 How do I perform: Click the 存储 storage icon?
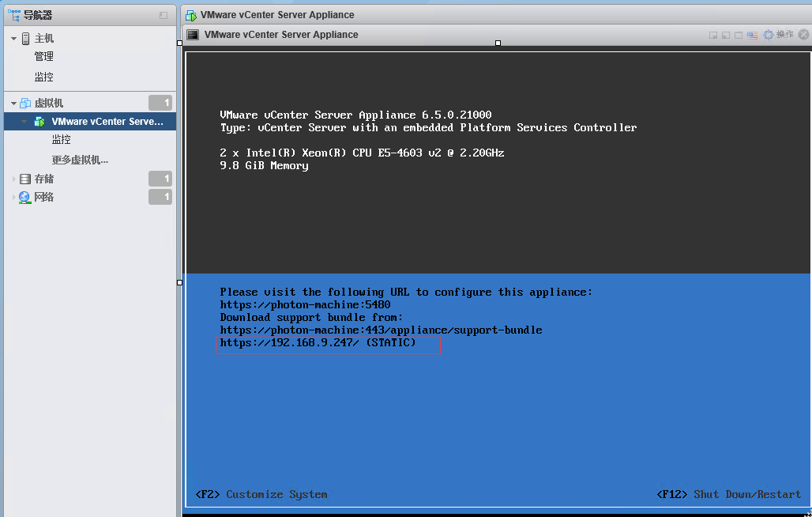(x=24, y=179)
